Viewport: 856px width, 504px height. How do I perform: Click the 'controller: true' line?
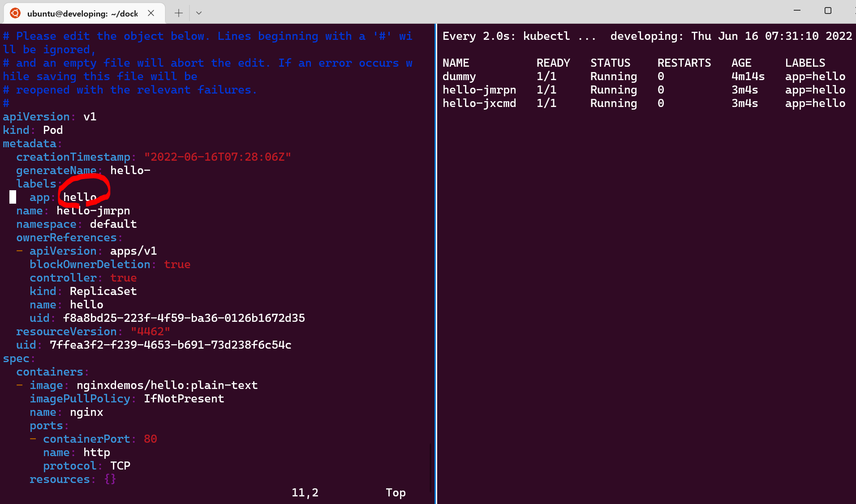point(83,278)
